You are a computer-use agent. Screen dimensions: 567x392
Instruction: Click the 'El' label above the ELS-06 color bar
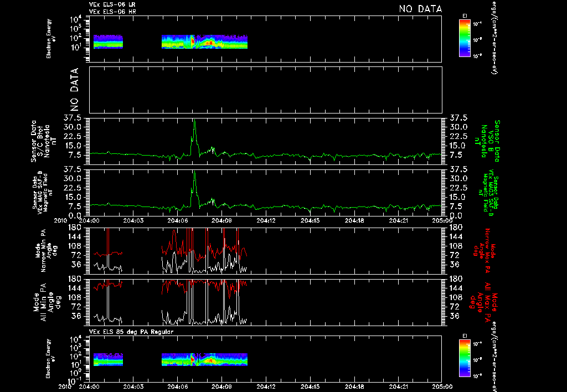465,16
